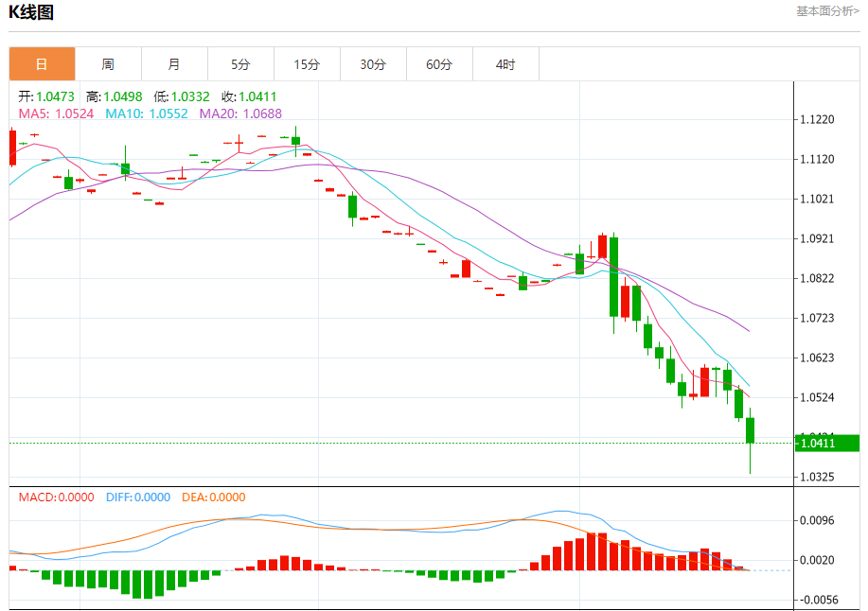
Task: Click the first red candlestick at chart start
Action: [x=12, y=148]
